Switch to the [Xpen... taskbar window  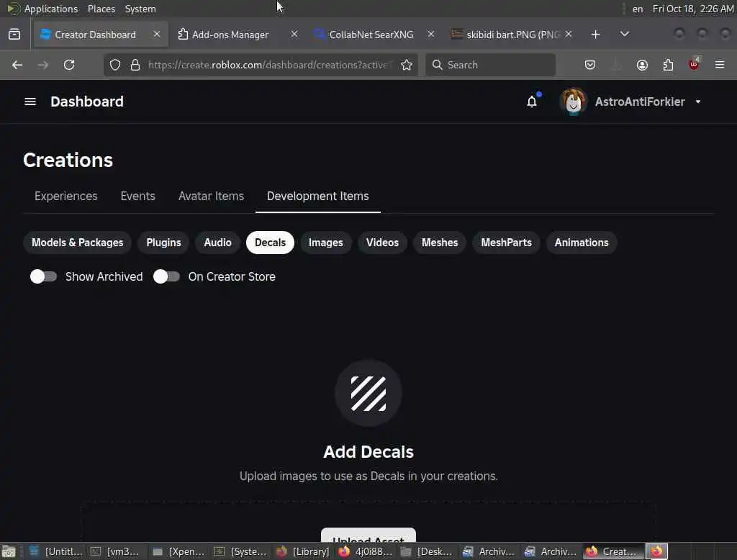(179, 551)
